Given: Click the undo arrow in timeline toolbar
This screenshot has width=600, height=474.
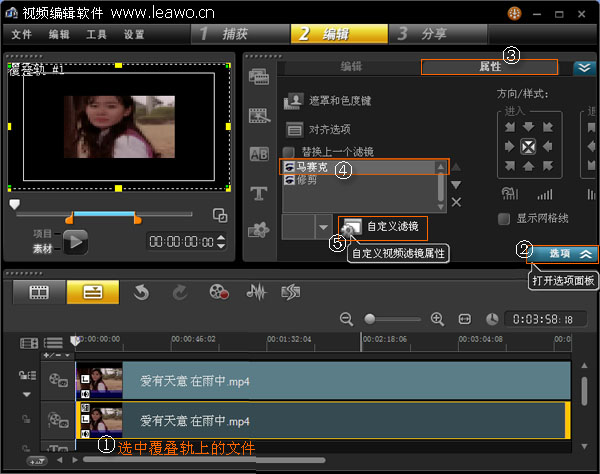Looking at the screenshot, I should (141, 292).
